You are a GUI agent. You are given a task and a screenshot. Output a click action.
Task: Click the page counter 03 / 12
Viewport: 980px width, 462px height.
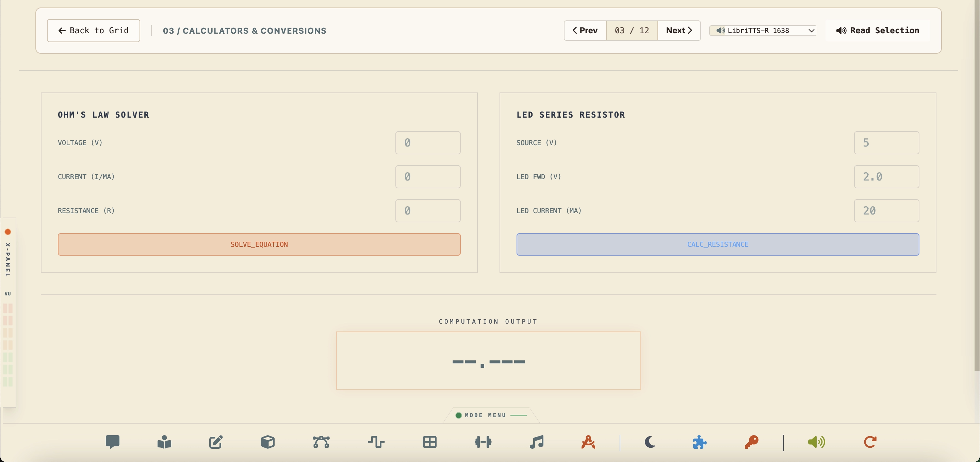(x=632, y=30)
